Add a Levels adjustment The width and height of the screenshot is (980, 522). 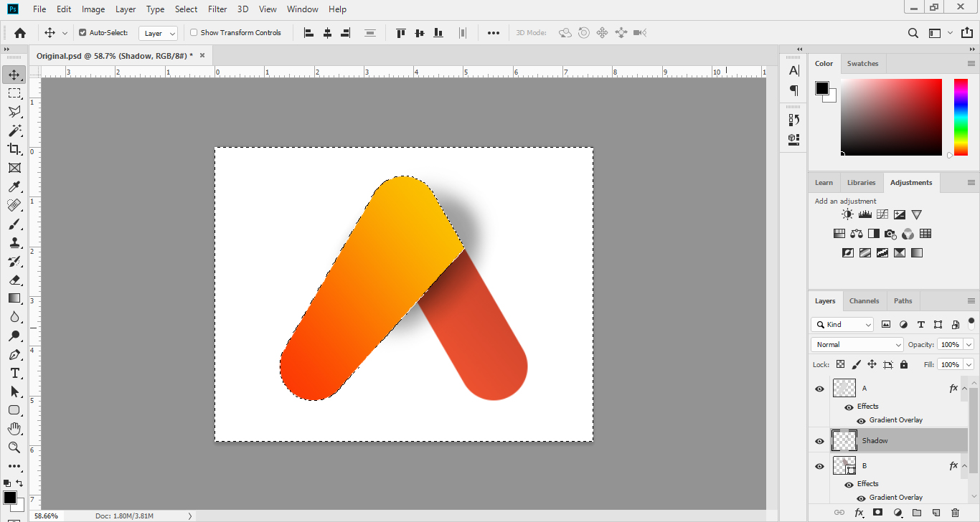pos(865,214)
